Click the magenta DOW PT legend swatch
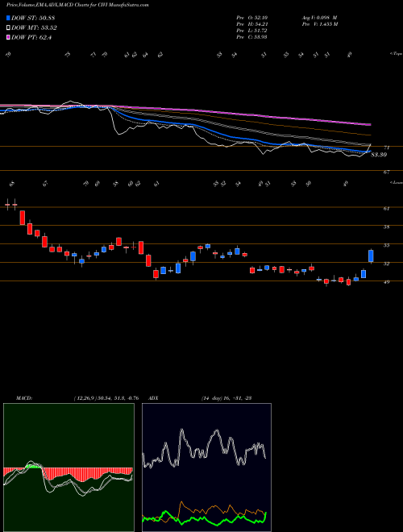 click(8, 38)
